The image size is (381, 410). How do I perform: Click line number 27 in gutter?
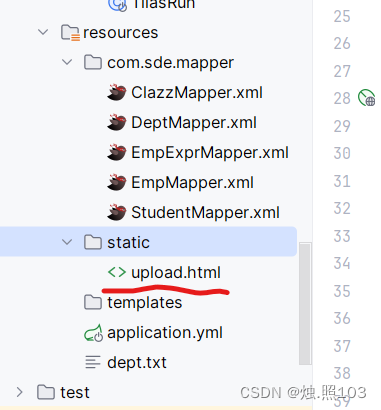(342, 71)
